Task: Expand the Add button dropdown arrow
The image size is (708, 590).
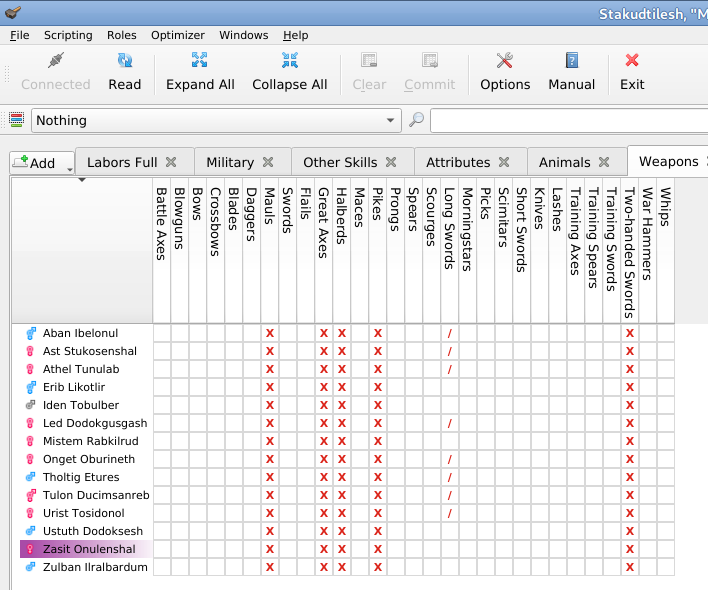Action: click(x=70, y=169)
